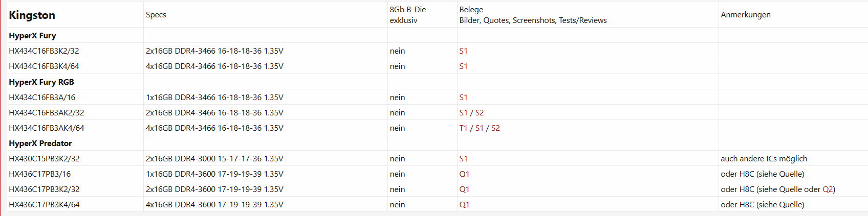Image resolution: width=868 pixels, height=216 pixels.
Task: Open the Q2 link in Anmerkungen column
Action: (x=828, y=189)
